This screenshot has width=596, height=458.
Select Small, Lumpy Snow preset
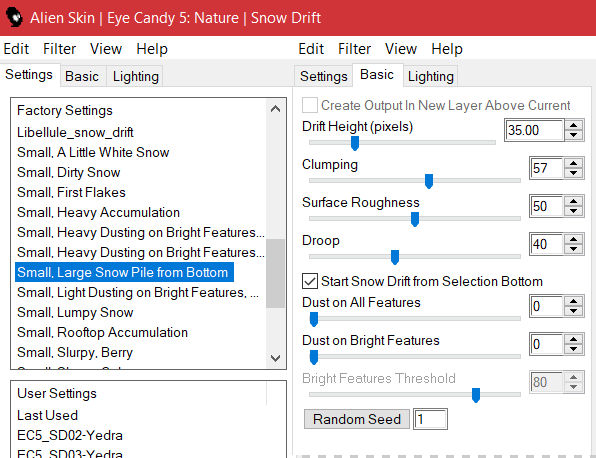pyautogui.click(x=75, y=312)
